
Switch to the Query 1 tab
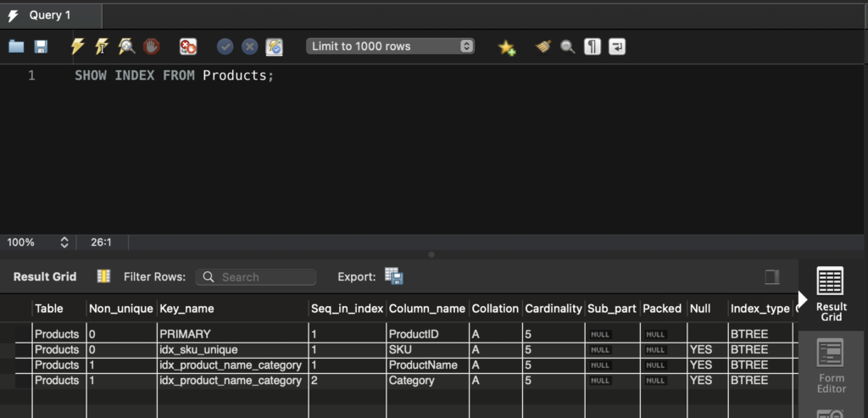[50, 15]
